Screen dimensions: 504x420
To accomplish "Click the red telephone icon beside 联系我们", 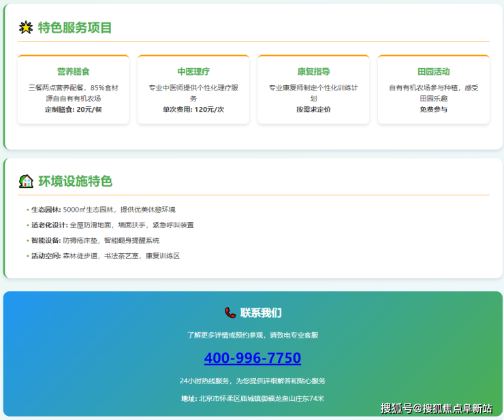I will 230,312.
